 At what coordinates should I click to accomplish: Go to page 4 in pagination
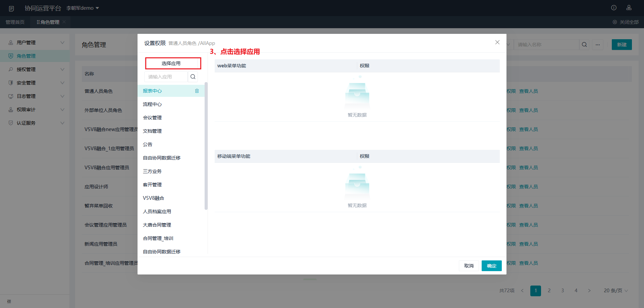[576, 291]
